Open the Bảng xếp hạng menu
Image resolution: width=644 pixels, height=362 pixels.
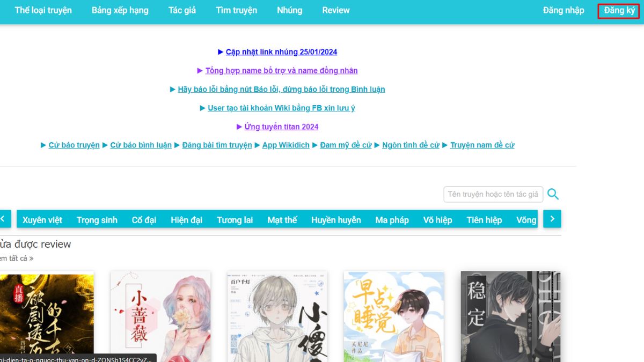point(120,10)
